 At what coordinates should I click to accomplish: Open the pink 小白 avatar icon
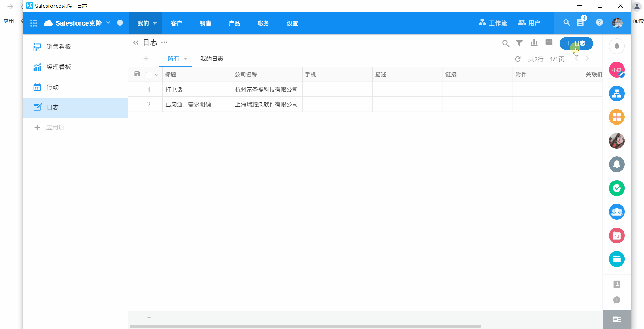click(617, 70)
